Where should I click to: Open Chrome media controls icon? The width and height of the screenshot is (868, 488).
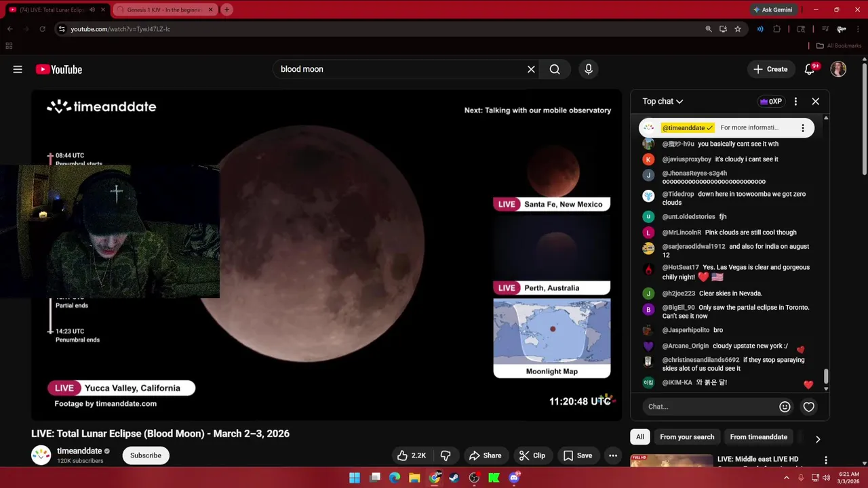coord(825,29)
